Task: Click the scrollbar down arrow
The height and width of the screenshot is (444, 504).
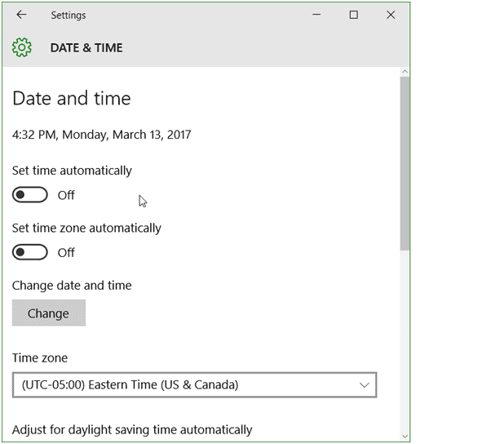Action: coord(405,437)
